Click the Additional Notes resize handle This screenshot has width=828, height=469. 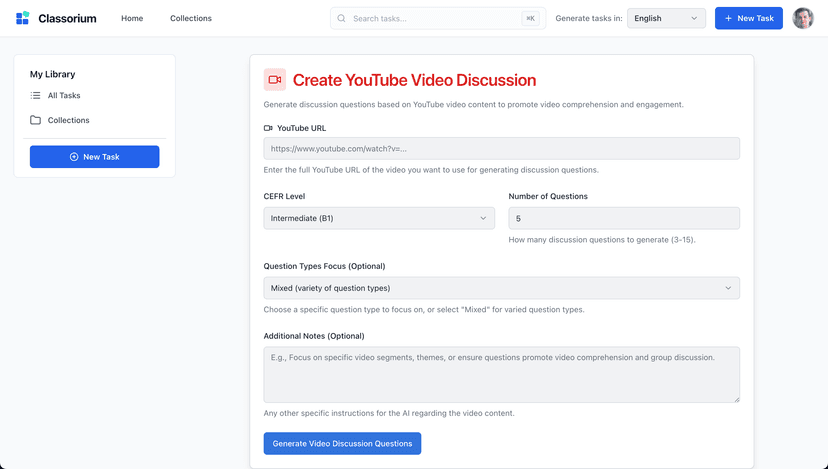pos(736,398)
